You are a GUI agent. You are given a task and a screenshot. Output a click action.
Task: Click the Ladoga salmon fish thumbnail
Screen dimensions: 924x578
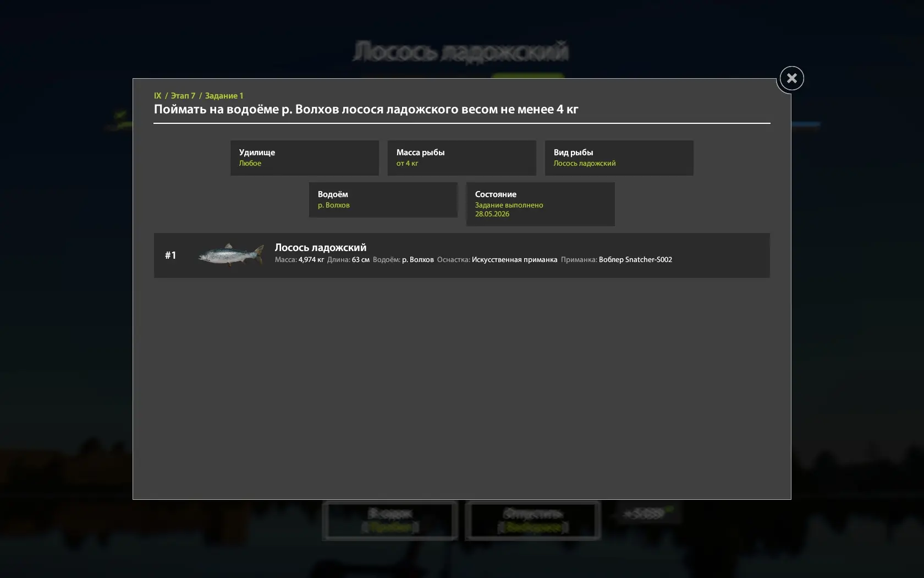(231, 255)
